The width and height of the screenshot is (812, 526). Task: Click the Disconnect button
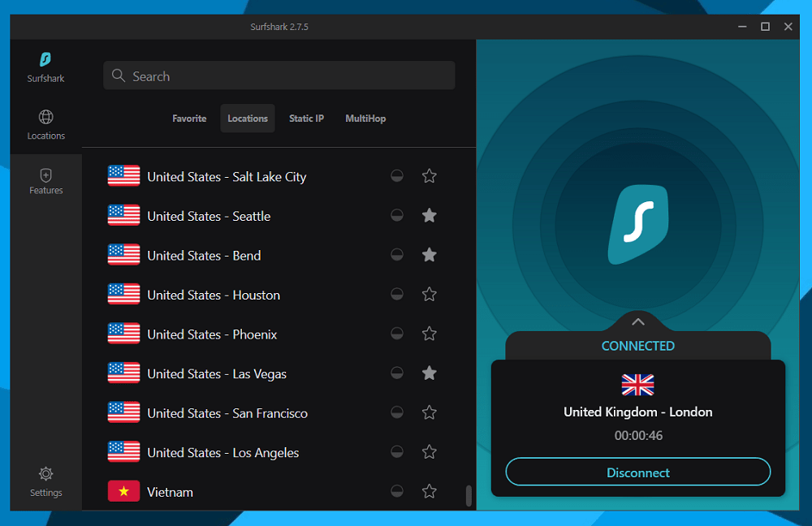pyautogui.click(x=638, y=472)
